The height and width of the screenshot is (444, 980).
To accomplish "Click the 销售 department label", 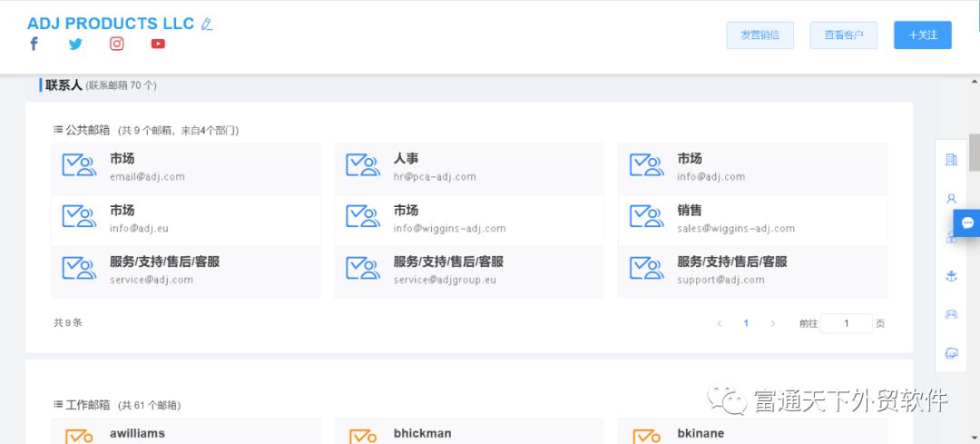I will click(690, 210).
